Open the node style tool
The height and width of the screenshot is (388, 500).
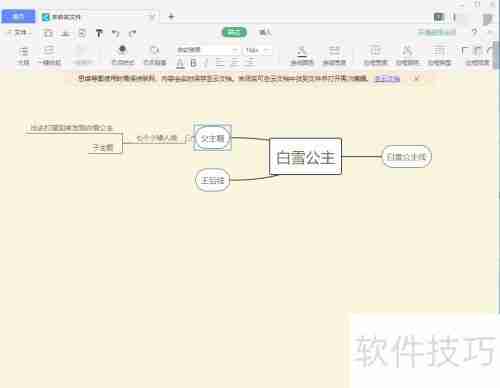click(x=123, y=56)
